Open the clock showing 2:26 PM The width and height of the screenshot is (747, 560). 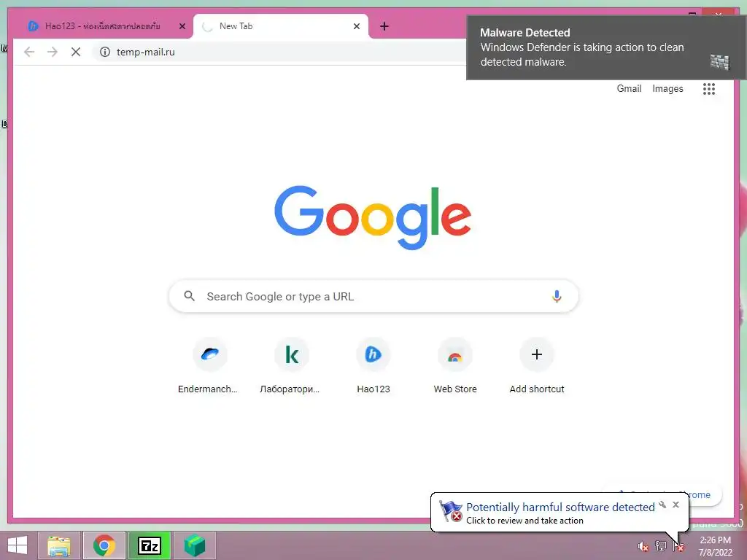coord(715,546)
